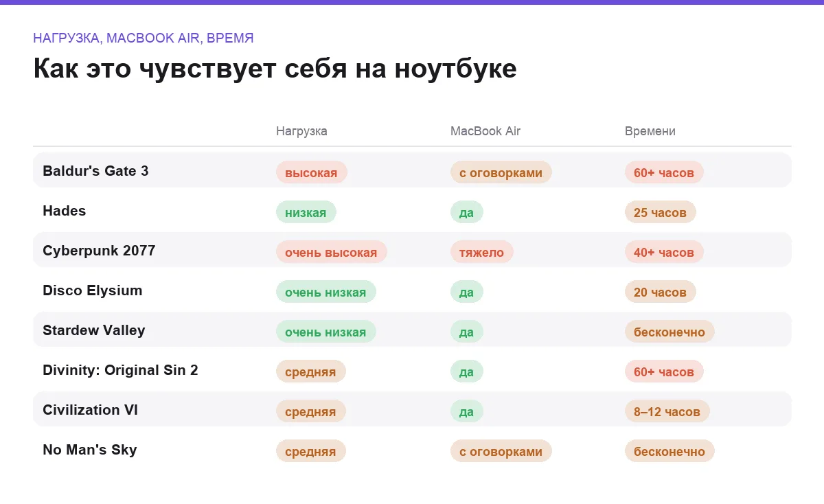The height and width of the screenshot is (504, 824).
Task: Click the "40+ часов" badge for Cyberpunk 2077
Action: pos(664,252)
